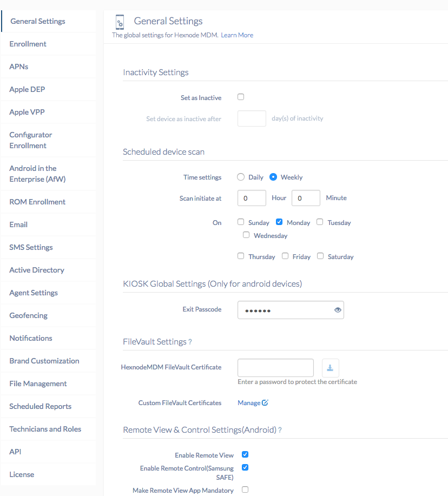Check Make Remote View App Mandatory
The image size is (448, 496).
click(x=245, y=490)
